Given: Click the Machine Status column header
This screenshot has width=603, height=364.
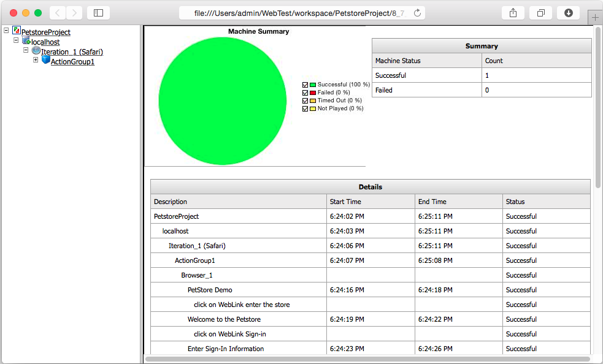Looking at the screenshot, I should [427, 61].
